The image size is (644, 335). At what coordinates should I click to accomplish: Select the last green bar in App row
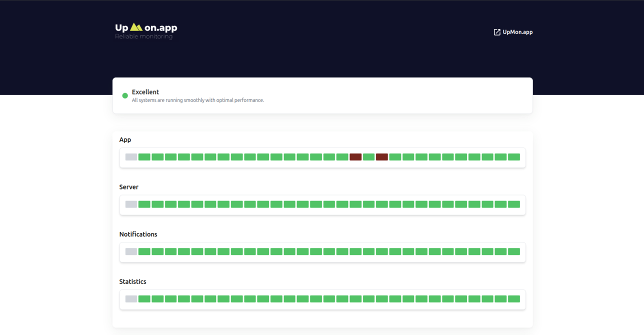(x=514, y=157)
